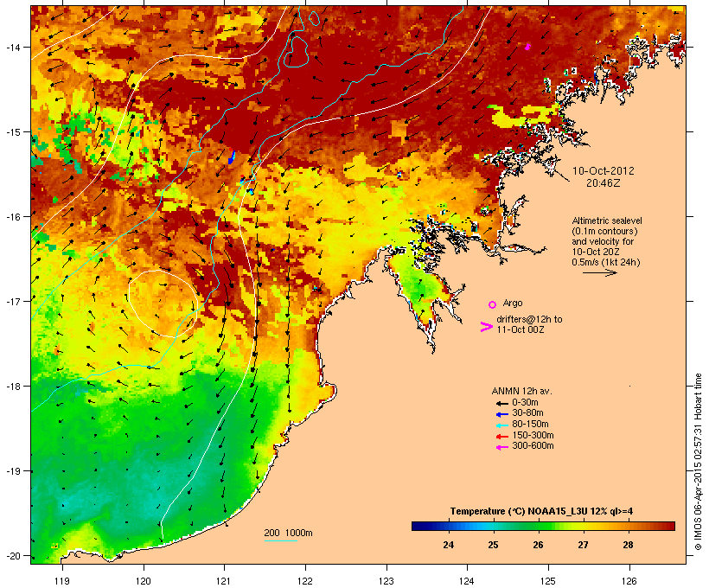Click colorbar tick value 27
Image resolution: width=709 pixels, height=588 pixels.
point(583,545)
